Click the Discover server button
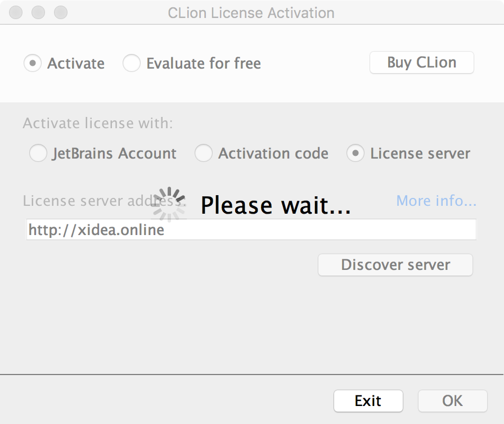This screenshot has height=424, width=504. (395, 265)
